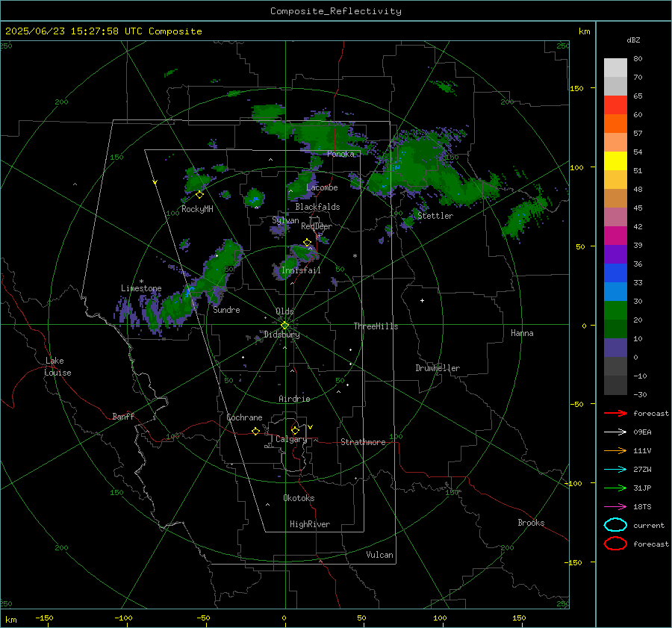Screen dimensions: 672x628
Task: Click the Vulcan city label
Action: pyautogui.click(x=379, y=555)
